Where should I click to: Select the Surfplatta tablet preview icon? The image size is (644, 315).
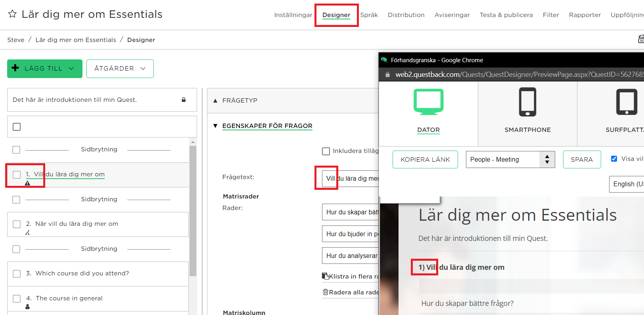tap(627, 102)
